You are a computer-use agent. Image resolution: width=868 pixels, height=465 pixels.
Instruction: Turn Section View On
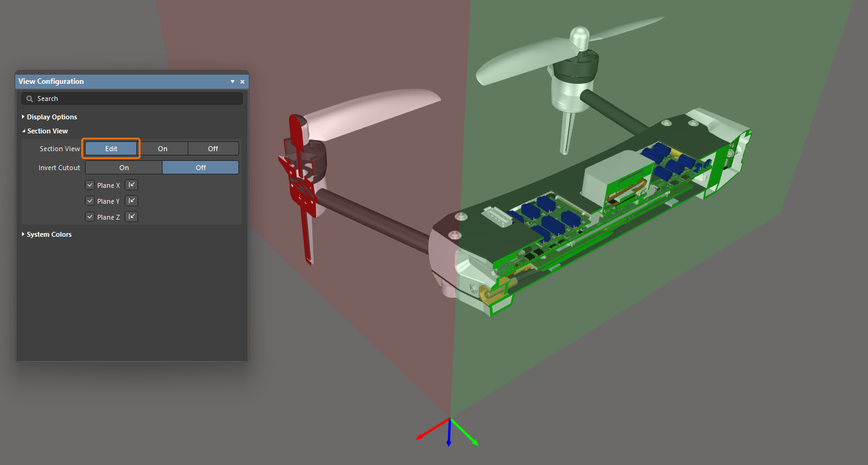[x=163, y=149]
